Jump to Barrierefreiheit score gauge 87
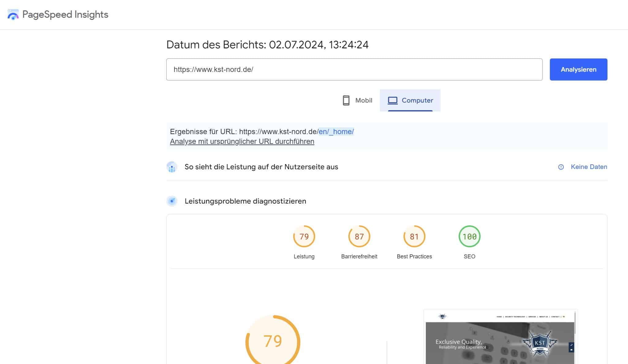 tap(359, 236)
